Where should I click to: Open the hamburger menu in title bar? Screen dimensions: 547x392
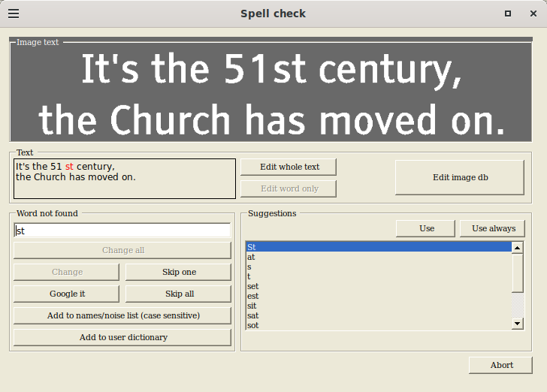(x=14, y=14)
